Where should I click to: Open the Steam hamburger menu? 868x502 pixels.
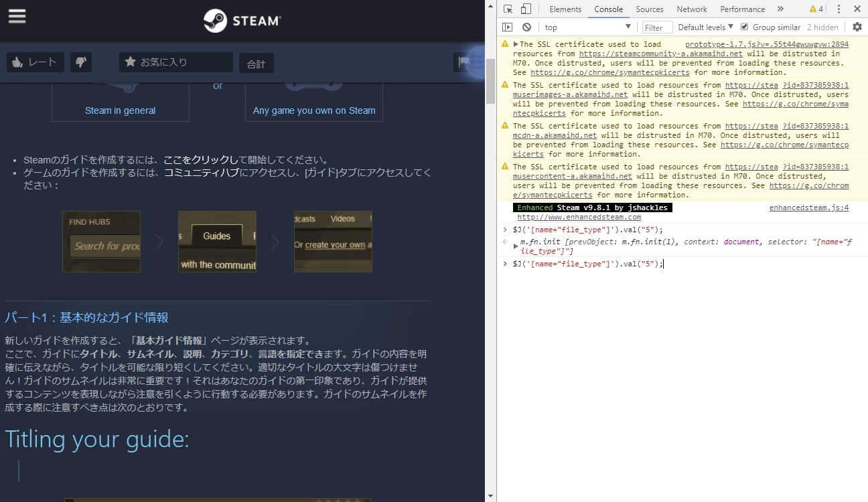coord(17,16)
